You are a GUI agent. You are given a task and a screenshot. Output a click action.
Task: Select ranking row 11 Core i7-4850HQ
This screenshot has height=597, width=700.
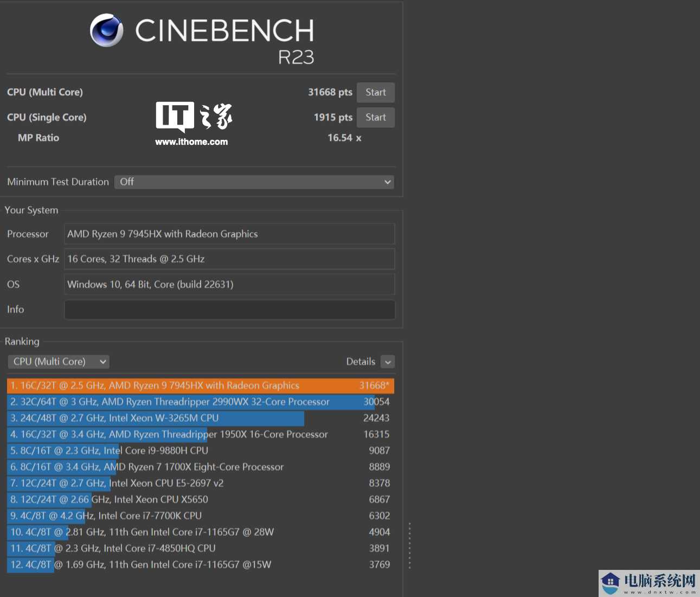pyautogui.click(x=201, y=548)
